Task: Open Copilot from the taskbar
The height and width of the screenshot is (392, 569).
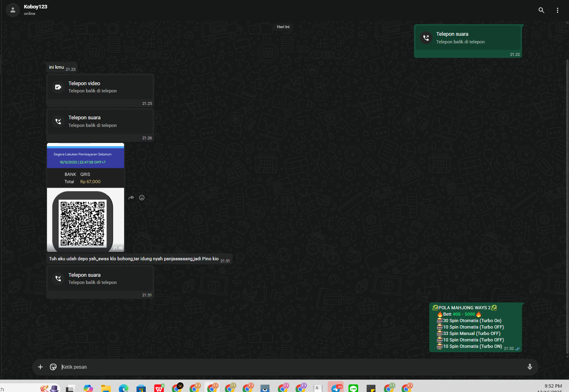Action: click(88, 388)
